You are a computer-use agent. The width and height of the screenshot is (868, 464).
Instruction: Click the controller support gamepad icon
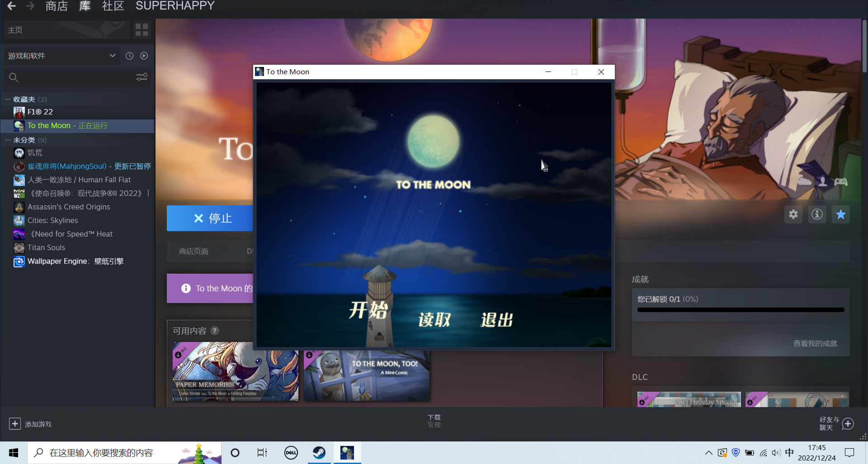tap(841, 182)
